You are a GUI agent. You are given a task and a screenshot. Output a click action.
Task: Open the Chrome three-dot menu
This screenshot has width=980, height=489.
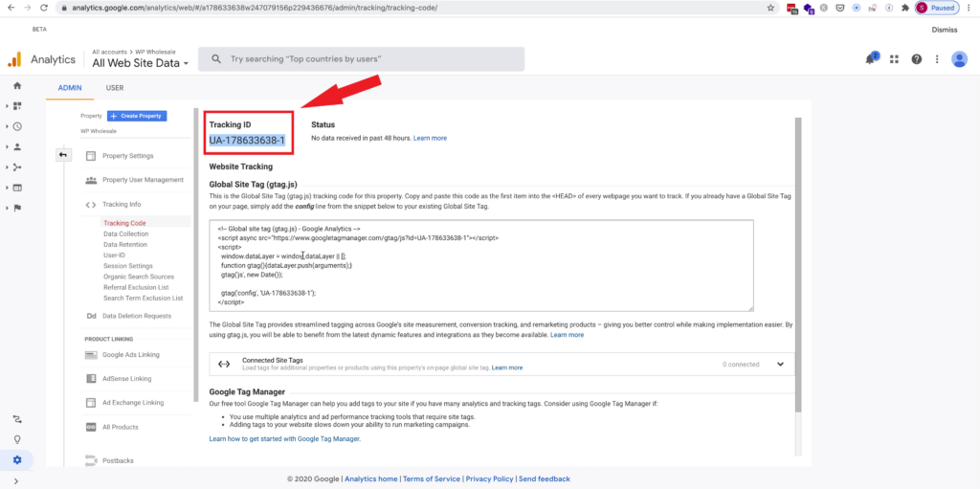pos(970,8)
